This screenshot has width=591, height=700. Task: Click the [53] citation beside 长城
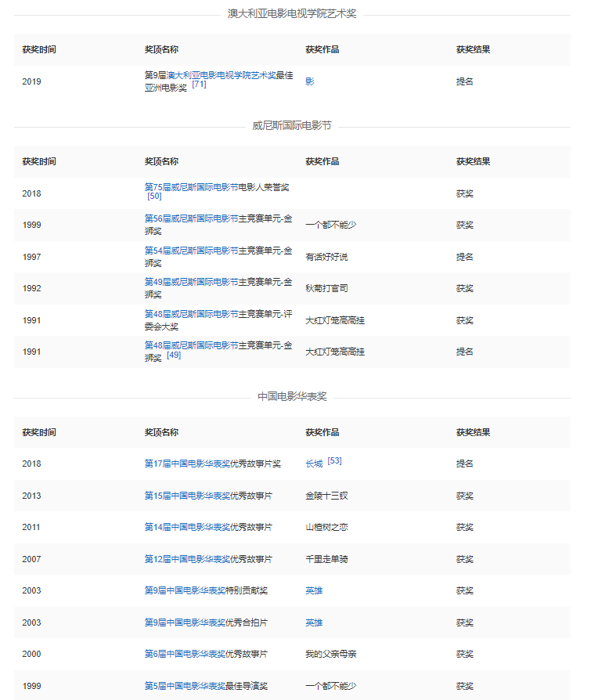click(x=334, y=461)
